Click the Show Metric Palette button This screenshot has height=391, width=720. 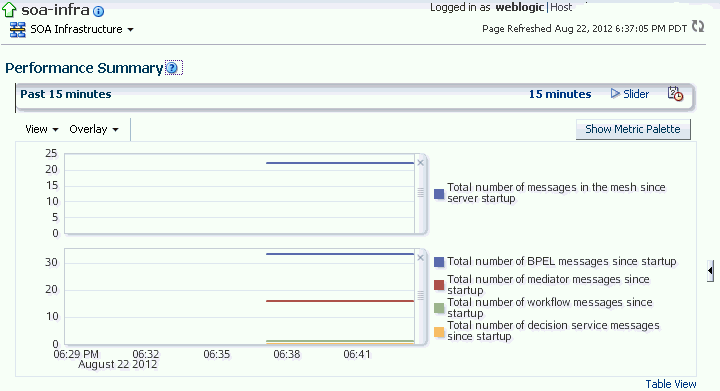coord(633,129)
